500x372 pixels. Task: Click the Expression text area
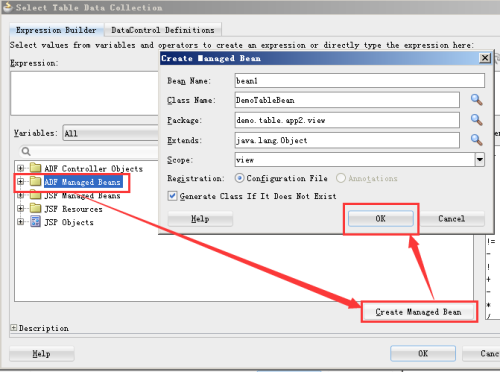click(85, 93)
